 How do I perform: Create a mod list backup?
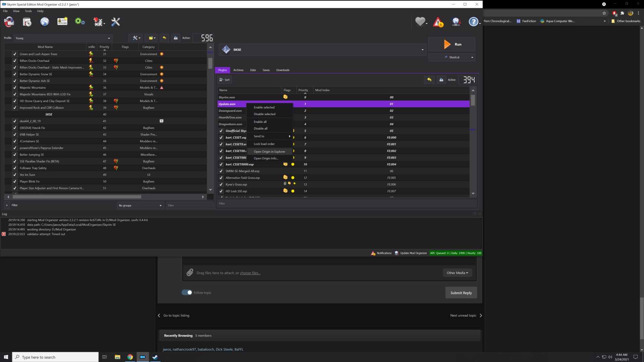[x=175, y=38]
